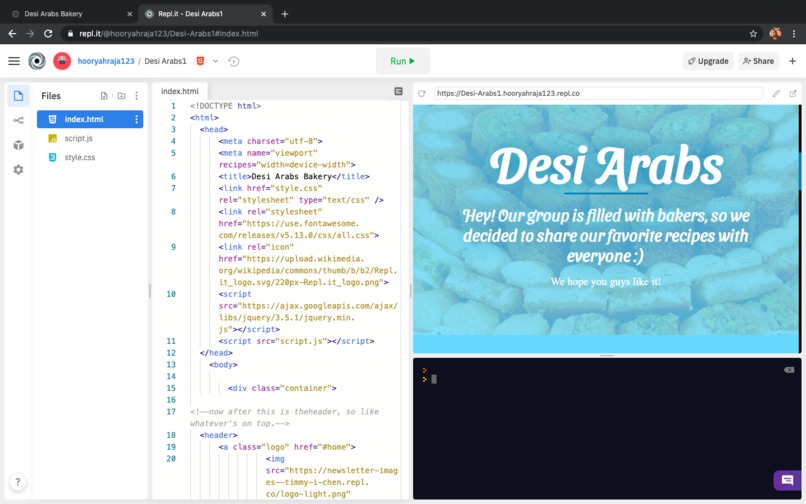The image size is (806, 504).
Task: Open the purple chat bubble button
Action: [x=787, y=480]
